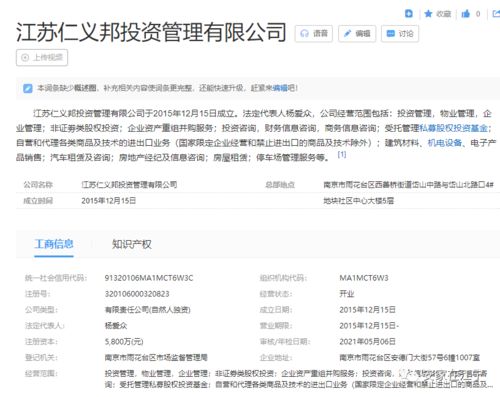Image resolution: width=500 pixels, height=397 pixels.
Task: Click the 统一社会信用代码 label
Action: pos(56,278)
